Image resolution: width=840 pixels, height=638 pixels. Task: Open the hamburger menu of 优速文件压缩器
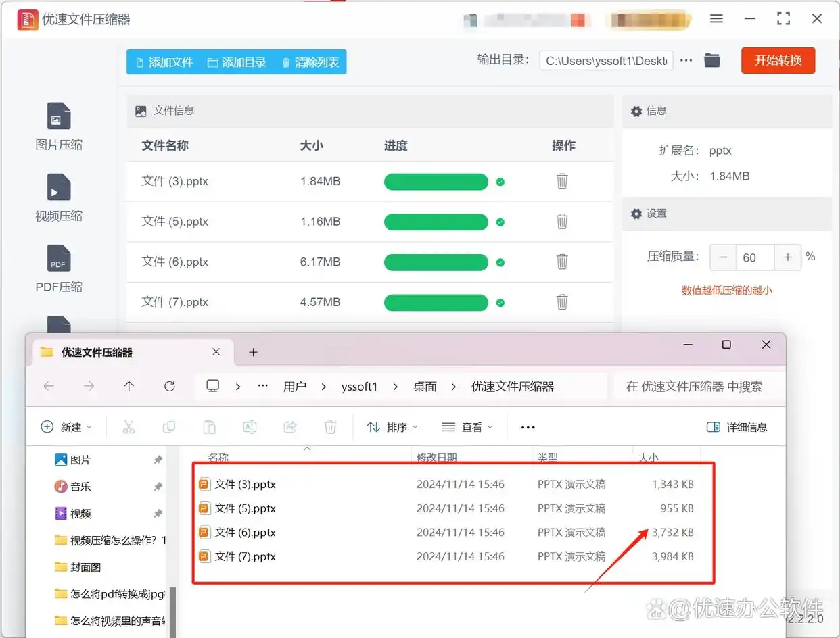(x=716, y=18)
